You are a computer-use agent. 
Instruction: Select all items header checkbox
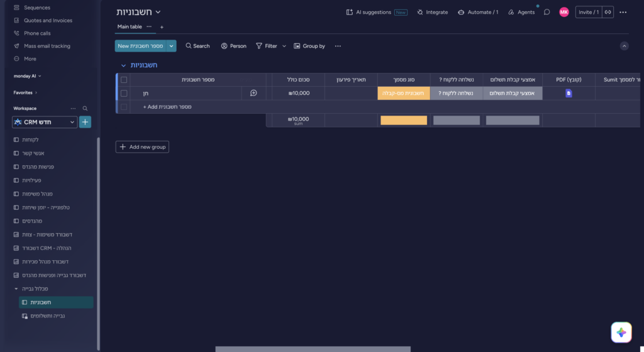click(124, 80)
